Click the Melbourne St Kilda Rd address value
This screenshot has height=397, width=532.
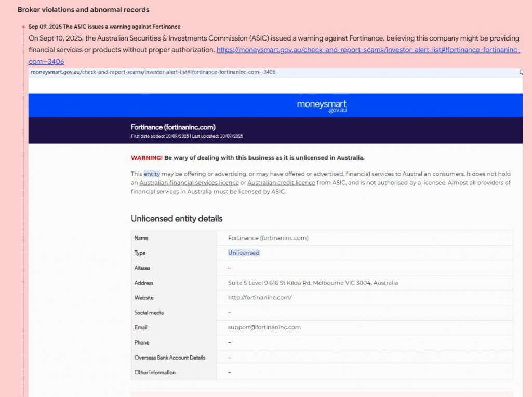(x=313, y=283)
